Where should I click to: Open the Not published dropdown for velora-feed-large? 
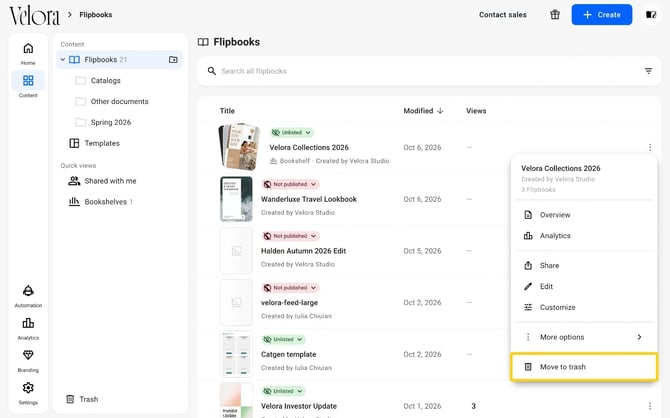click(290, 288)
